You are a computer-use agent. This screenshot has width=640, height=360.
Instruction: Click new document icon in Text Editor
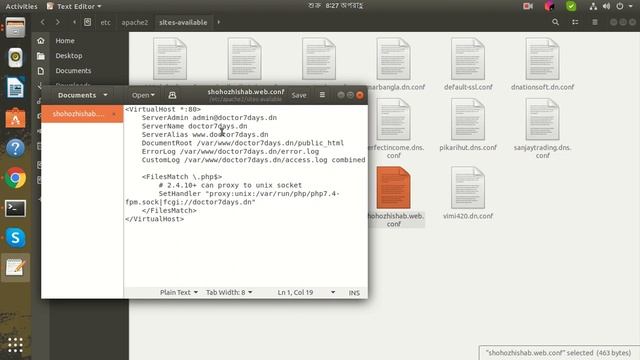tap(172, 95)
